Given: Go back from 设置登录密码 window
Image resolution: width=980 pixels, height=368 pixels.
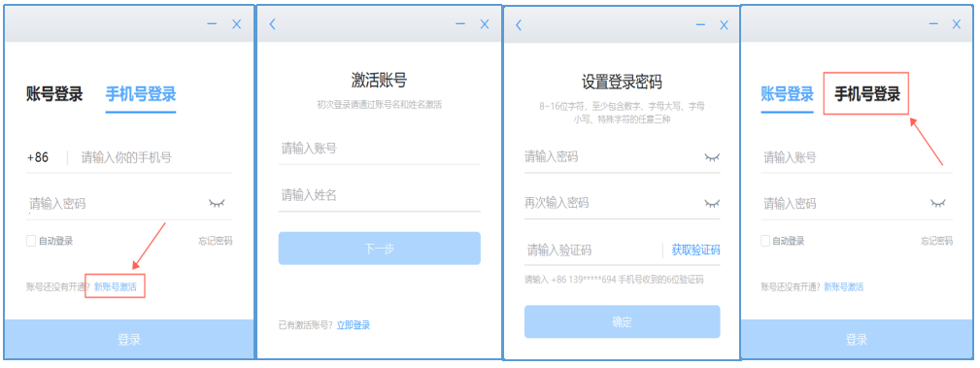Looking at the screenshot, I should [x=518, y=25].
